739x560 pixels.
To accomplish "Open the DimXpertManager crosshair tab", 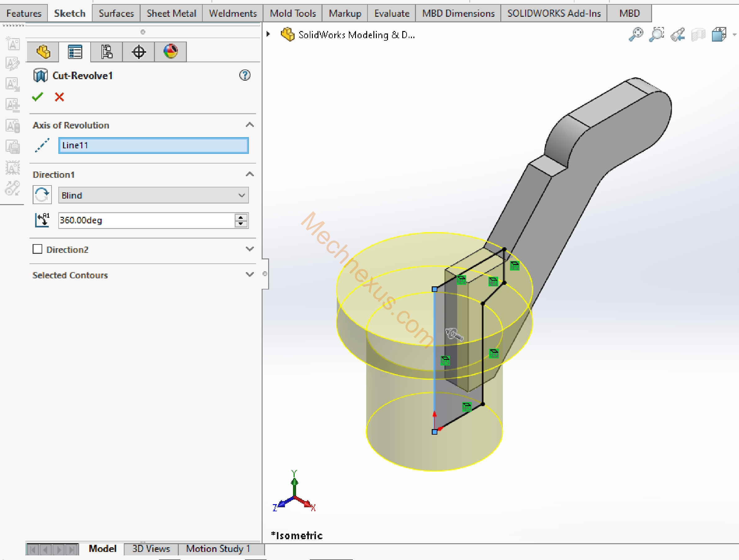I will [x=139, y=52].
